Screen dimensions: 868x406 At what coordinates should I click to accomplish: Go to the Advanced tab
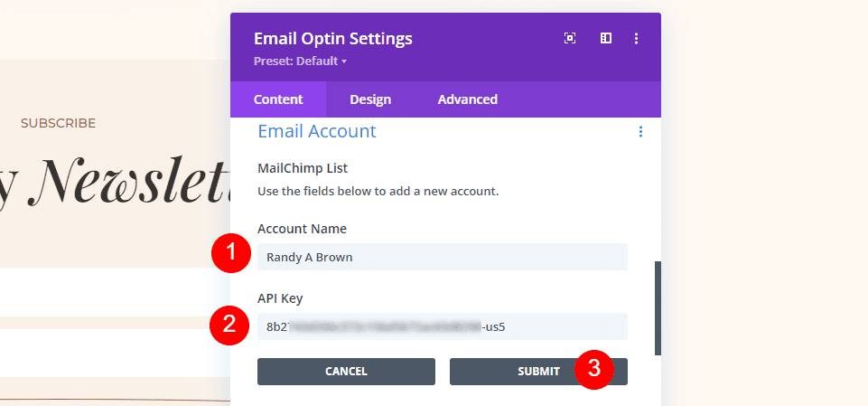tap(467, 99)
